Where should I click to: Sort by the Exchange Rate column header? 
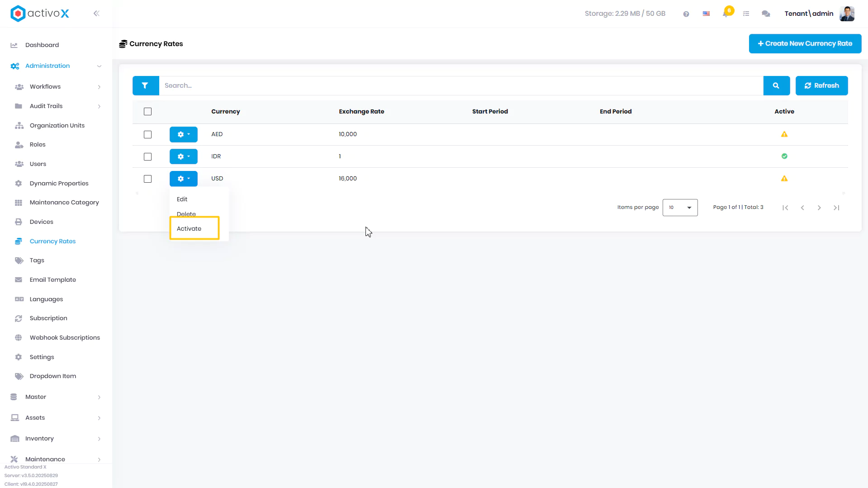click(x=361, y=112)
